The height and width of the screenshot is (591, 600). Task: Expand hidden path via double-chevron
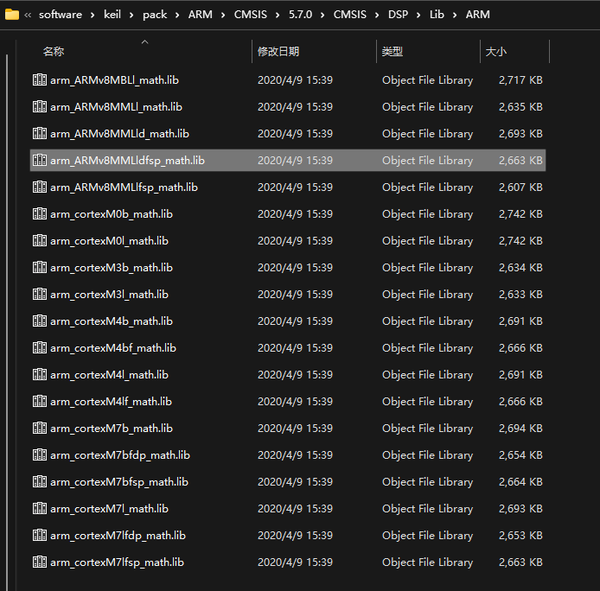[28, 15]
